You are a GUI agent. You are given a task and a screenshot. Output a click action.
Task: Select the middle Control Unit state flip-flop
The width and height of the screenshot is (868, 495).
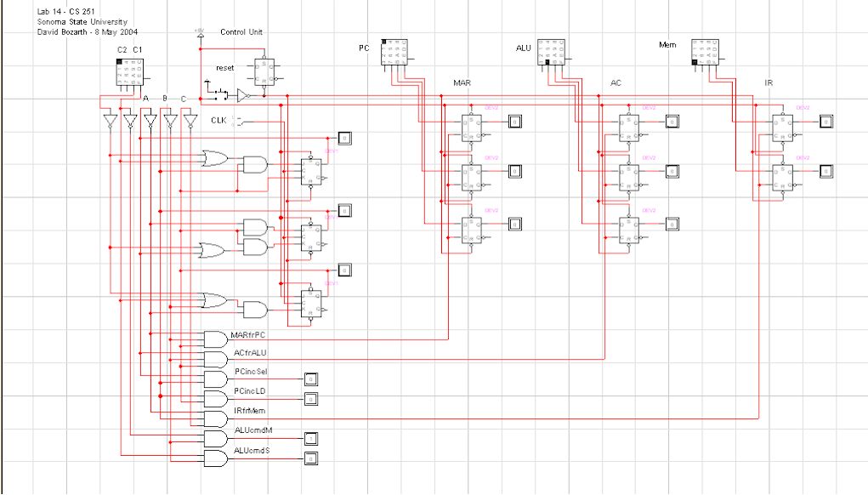click(x=310, y=237)
